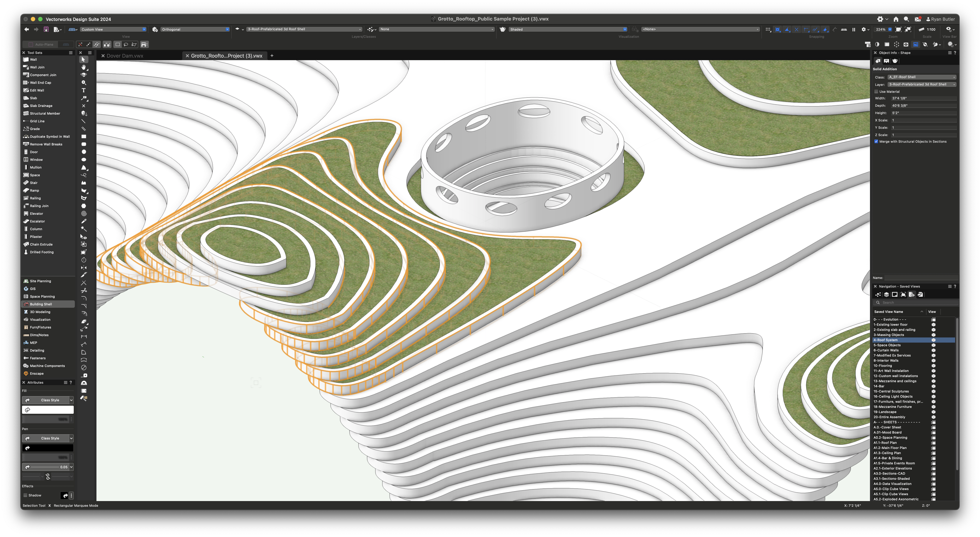980x537 pixels.
Task: Open the Shaded render mode dropdown
Action: click(624, 29)
